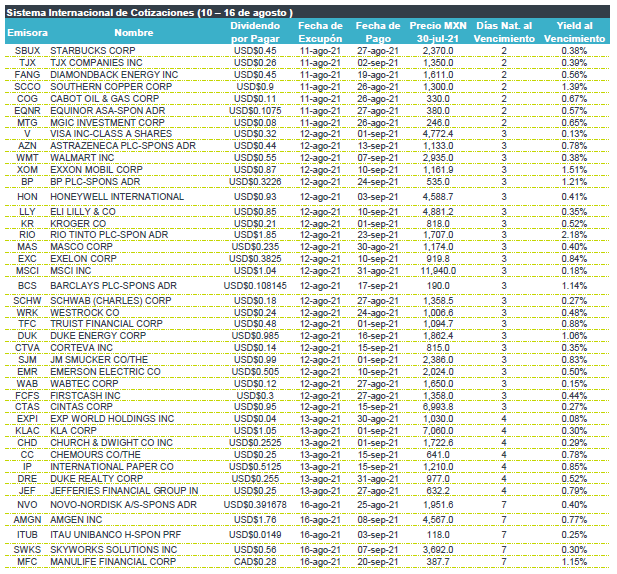Click the USD$0.9 dividend value
Viewport: 617px width, 574px height.
coord(255,87)
